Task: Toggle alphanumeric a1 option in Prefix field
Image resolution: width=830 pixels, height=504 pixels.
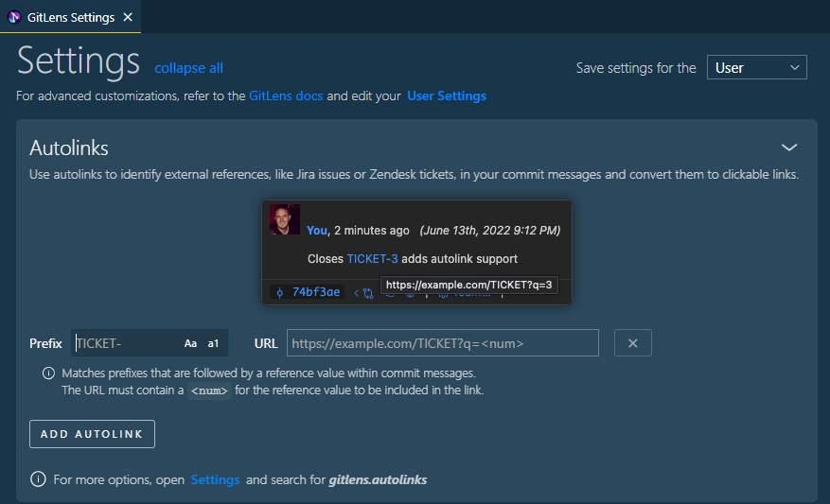Action: pos(213,343)
